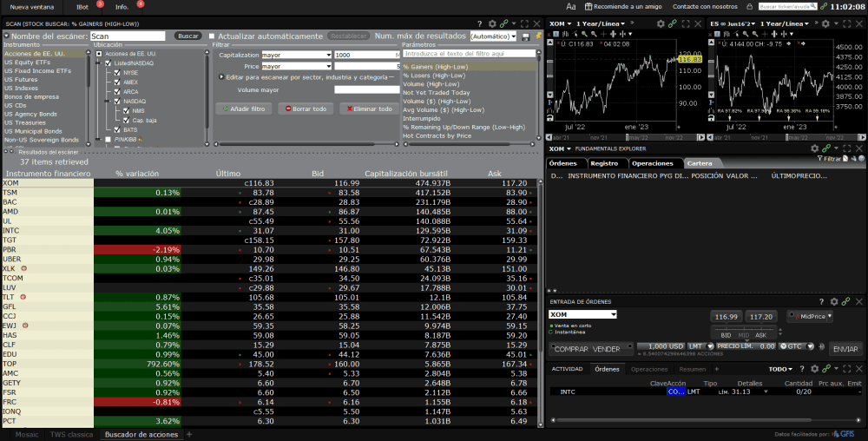Screen dimensions: 868x441
Task: Click the BID MID ASK price slider
Action: (x=744, y=332)
